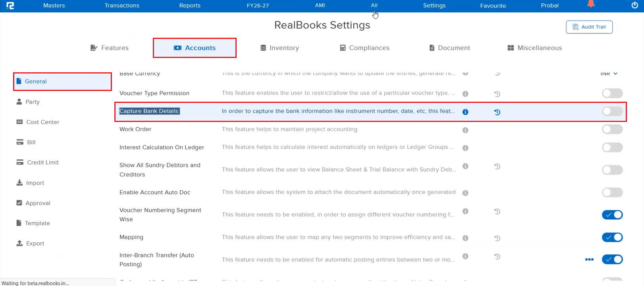Switch to Accounts tab

point(195,48)
